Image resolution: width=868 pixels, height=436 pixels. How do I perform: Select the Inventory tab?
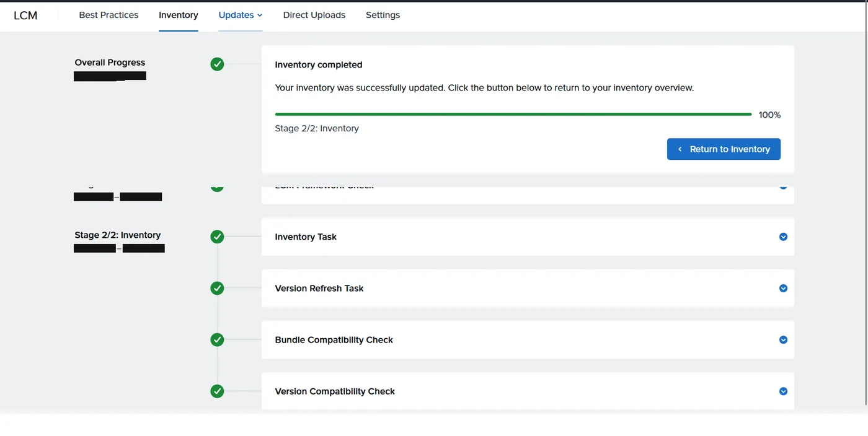179,15
